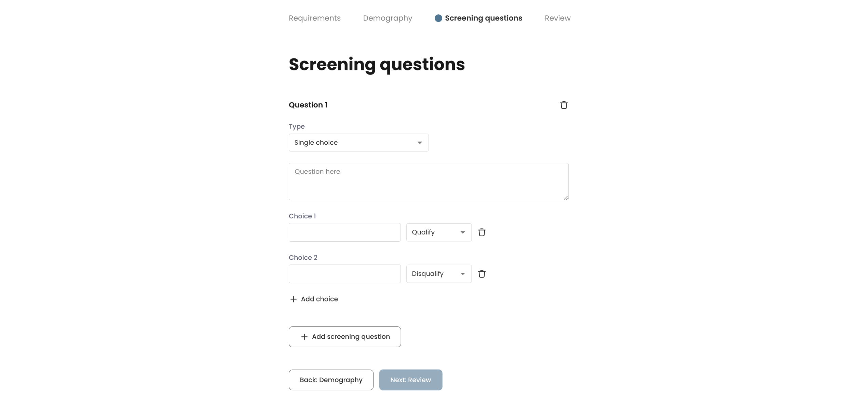Click the plus icon in Add screening question
Image resolution: width=868 pixels, height=402 pixels.
pos(303,337)
